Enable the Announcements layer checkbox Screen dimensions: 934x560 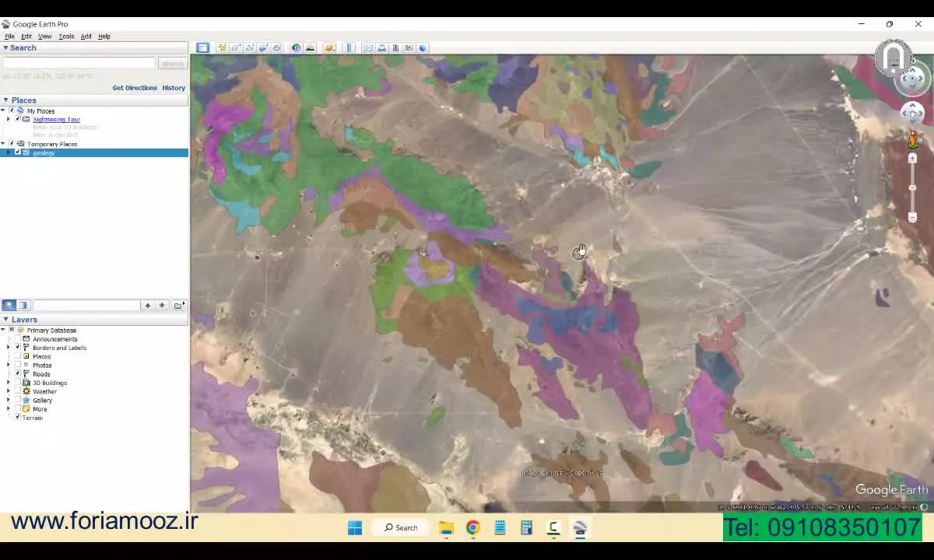[x=18, y=339]
